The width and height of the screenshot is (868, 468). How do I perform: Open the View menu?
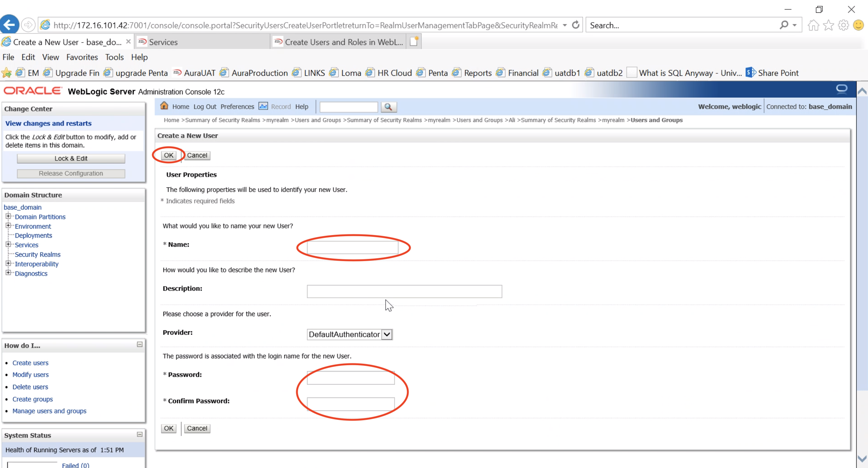pyautogui.click(x=50, y=57)
